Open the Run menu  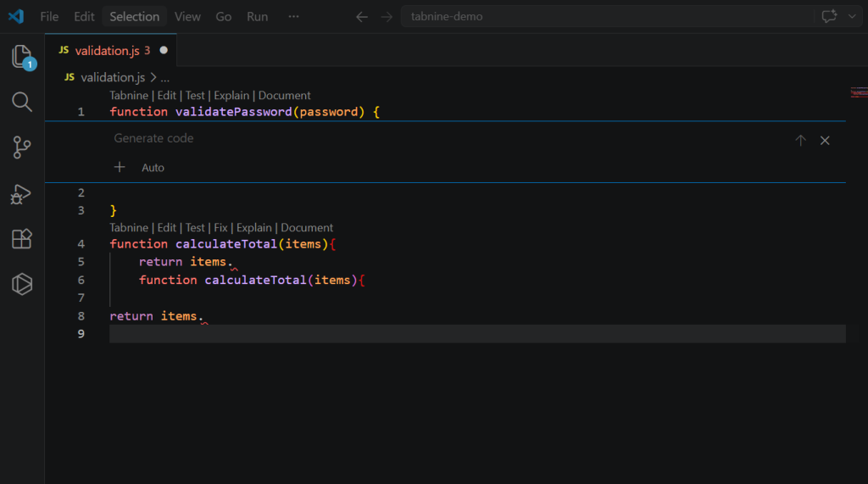coord(258,17)
